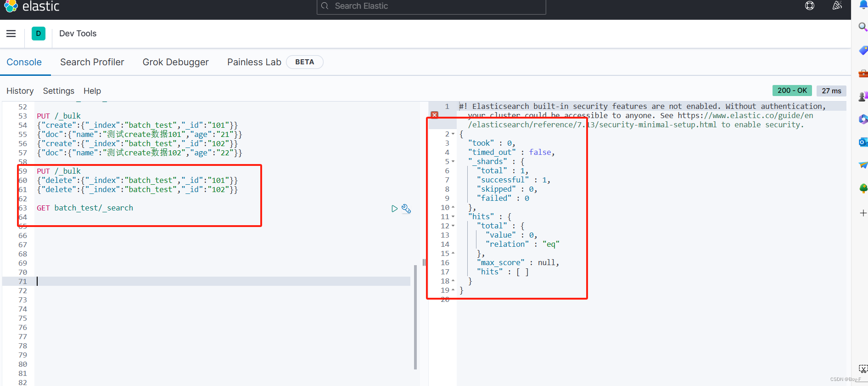Open the Edge sidebar notifications bell

click(863, 5)
